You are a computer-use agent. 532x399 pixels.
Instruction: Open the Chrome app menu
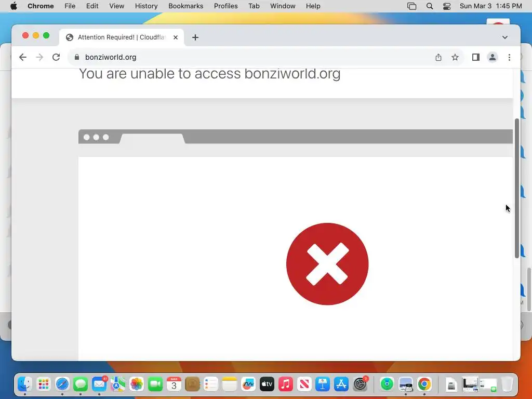[x=41, y=6]
